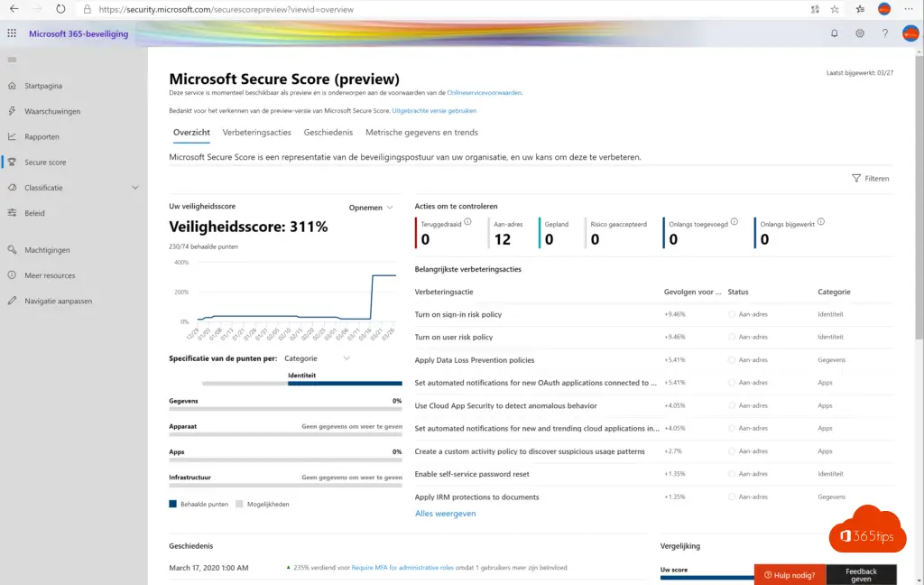Open Require MFA for administrative roles link
924x585 pixels.
pyautogui.click(x=402, y=568)
